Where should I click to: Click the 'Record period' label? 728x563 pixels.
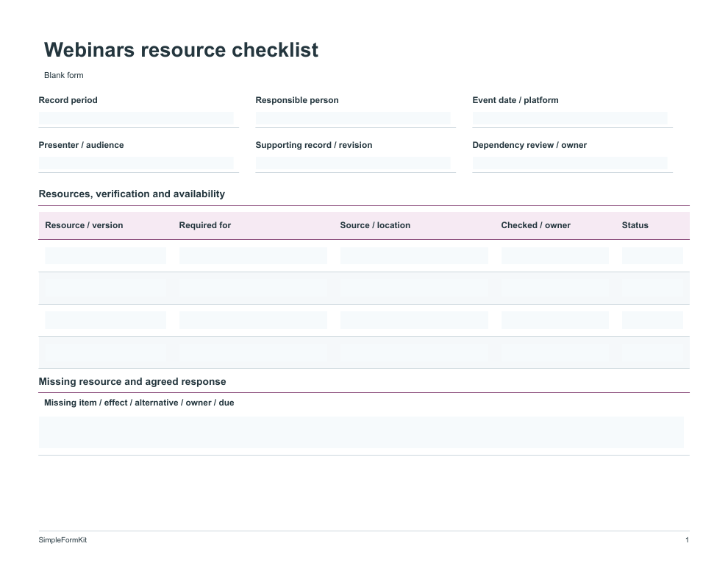(x=68, y=100)
